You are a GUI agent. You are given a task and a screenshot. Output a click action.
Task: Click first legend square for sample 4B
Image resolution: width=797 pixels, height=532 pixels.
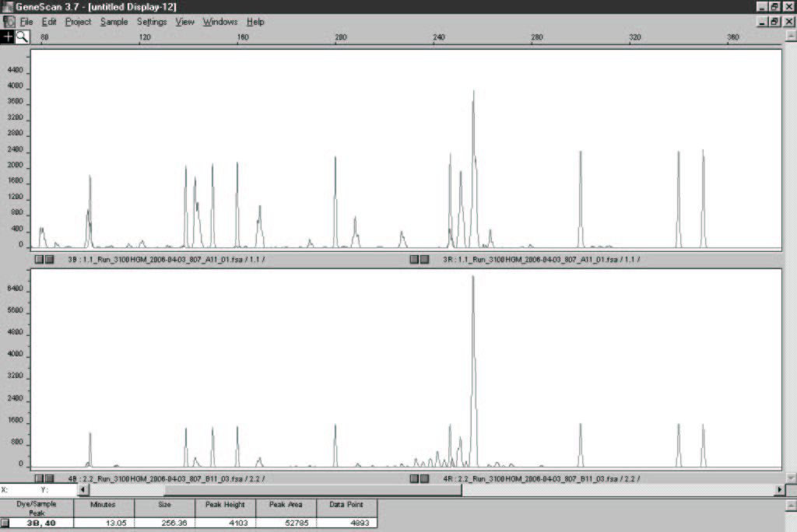point(39,478)
